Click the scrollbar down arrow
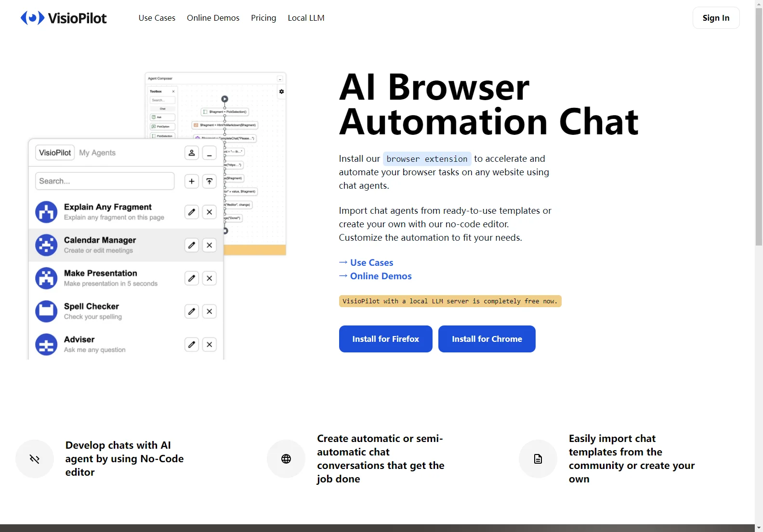 tap(759, 528)
